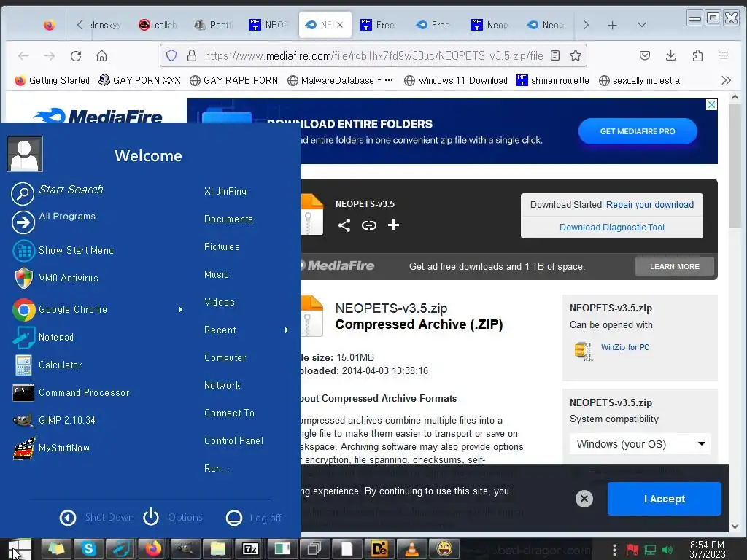Screen dimensions: 747x560
Task: Show more bookmarks with double chevron
Action: [x=726, y=80]
